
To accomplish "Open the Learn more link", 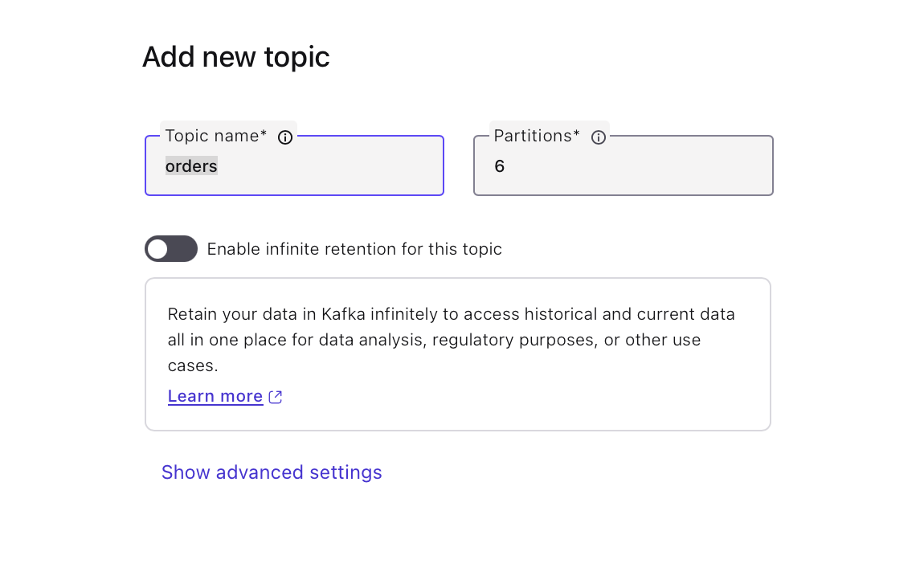I will 215,396.
